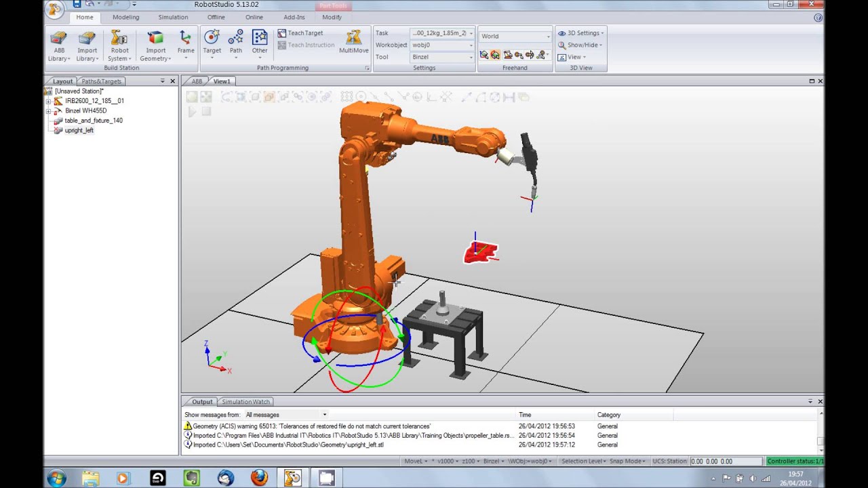Click the Windows Start button
The width and height of the screenshot is (868, 488).
click(x=57, y=478)
